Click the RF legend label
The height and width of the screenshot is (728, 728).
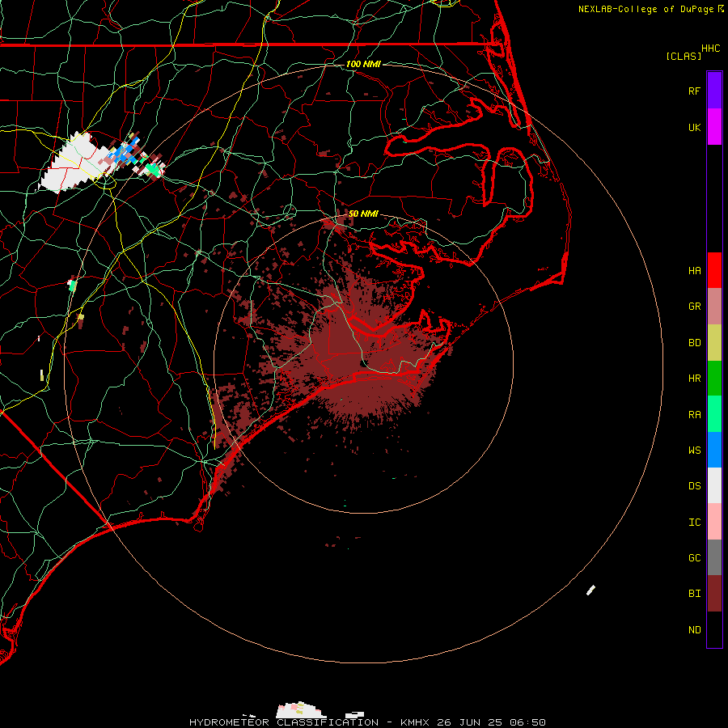694,91
